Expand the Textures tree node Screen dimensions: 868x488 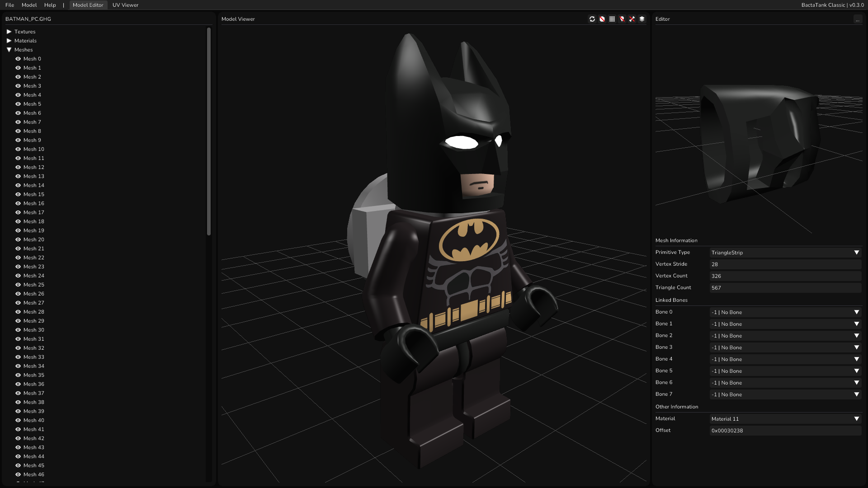point(9,32)
